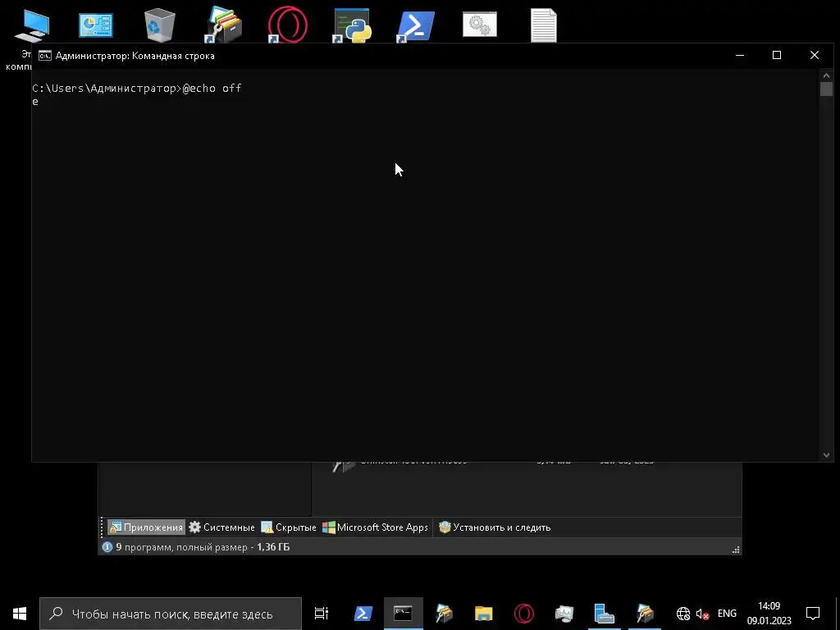Click the console scrollbar thumb

tap(826, 89)
